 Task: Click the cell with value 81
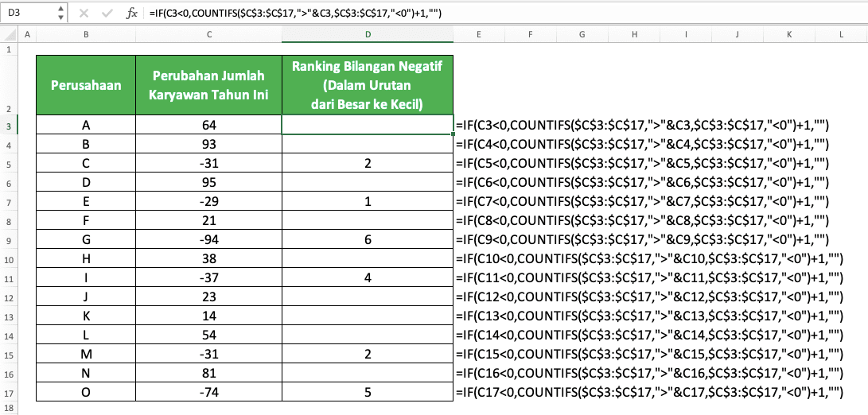[208, 374]
